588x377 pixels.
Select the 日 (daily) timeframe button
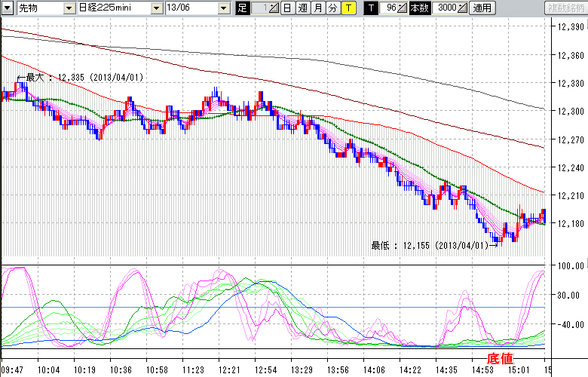[x=287, y=8]
